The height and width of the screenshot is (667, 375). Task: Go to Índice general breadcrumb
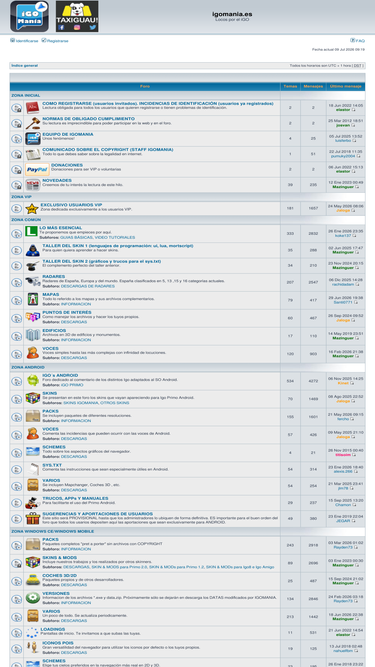(25, 66)
